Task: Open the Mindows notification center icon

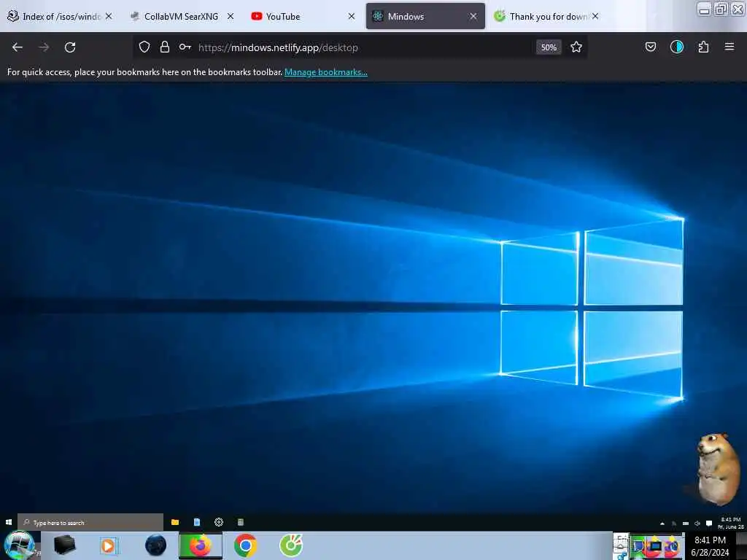Action: [709, 524]
